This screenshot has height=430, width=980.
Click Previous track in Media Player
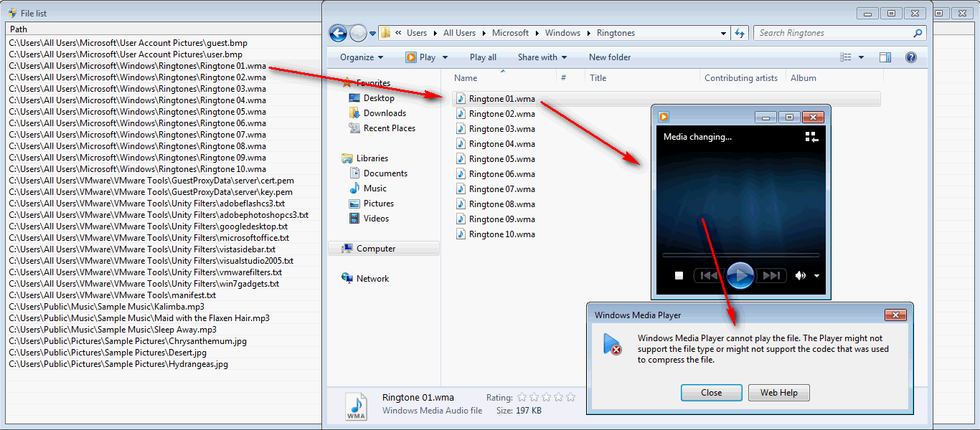(x=709, y=276)
